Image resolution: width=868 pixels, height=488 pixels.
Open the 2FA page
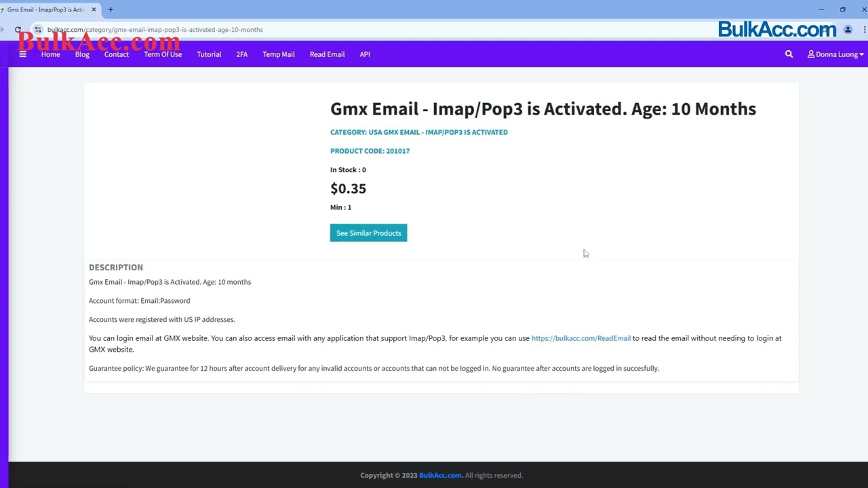[242, 54]
